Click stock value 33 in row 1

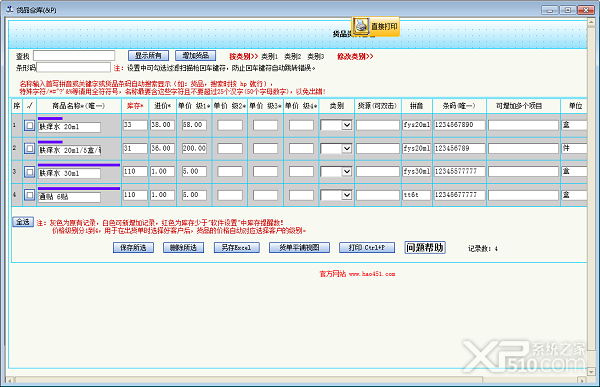[x=135, y=125]
